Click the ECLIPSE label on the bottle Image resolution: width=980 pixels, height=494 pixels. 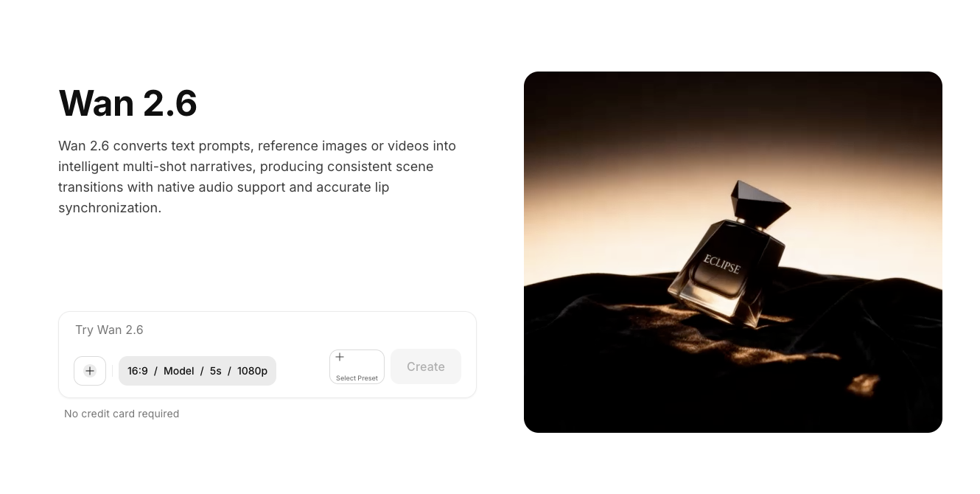[721, 264]
